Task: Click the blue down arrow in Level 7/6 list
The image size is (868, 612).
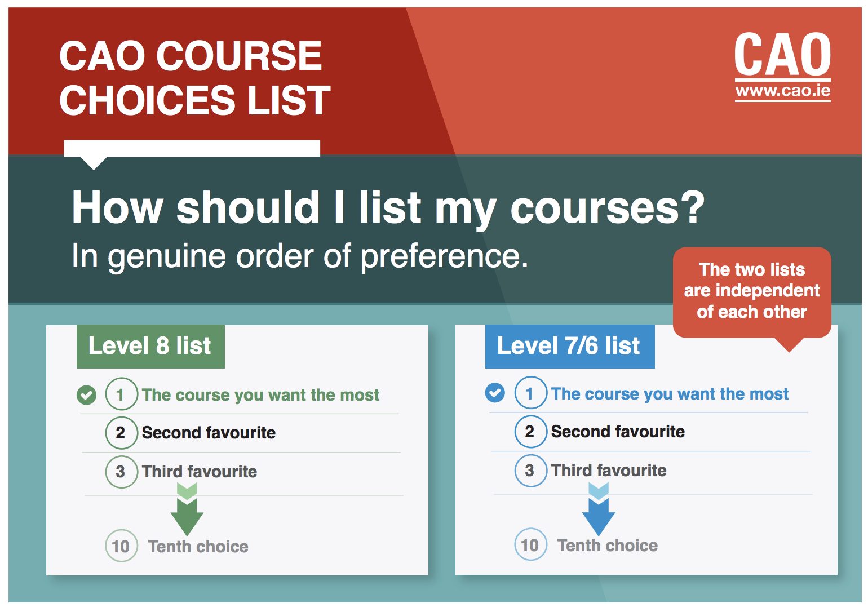Action: 599,508
